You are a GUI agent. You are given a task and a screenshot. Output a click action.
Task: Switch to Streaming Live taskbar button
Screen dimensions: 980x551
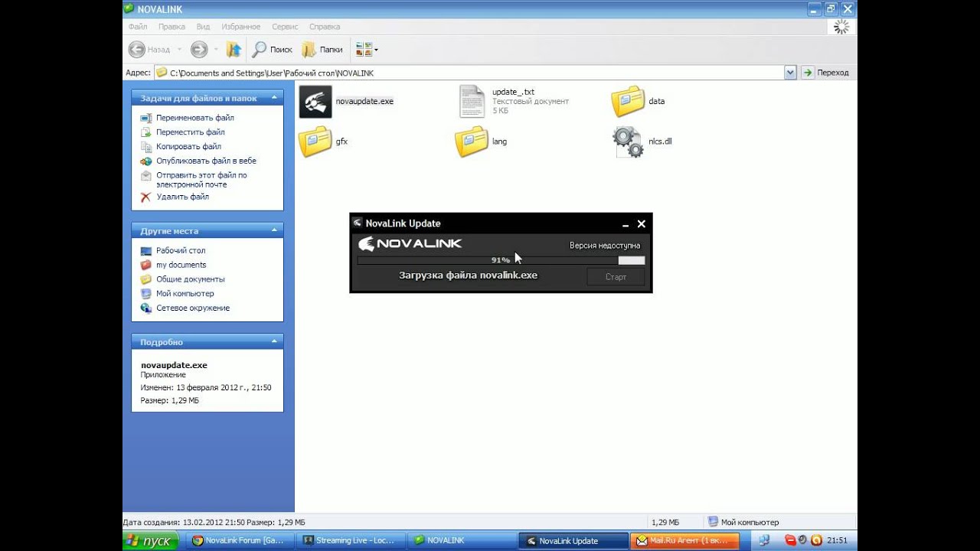351,541
